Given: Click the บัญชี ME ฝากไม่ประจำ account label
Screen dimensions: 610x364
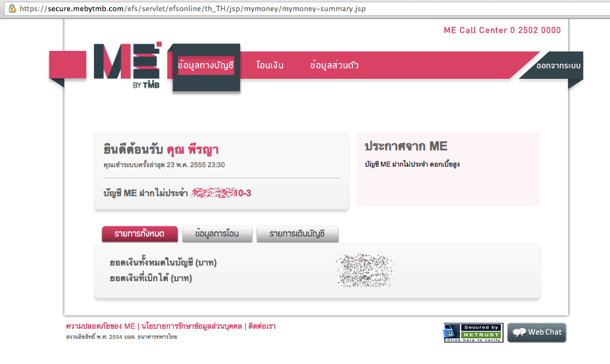Looking at the screenshot, I should pyautogui.click(x=146, y=193).
